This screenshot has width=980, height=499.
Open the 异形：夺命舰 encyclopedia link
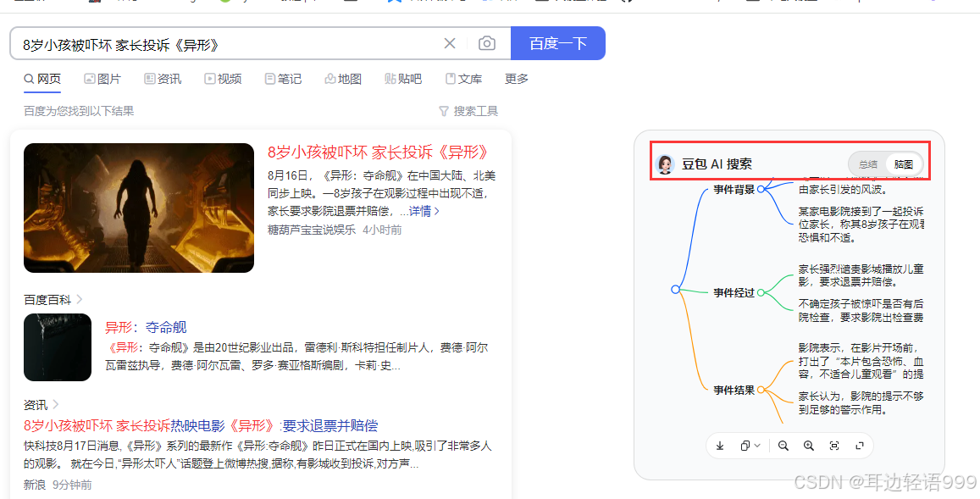coord(146,327)
